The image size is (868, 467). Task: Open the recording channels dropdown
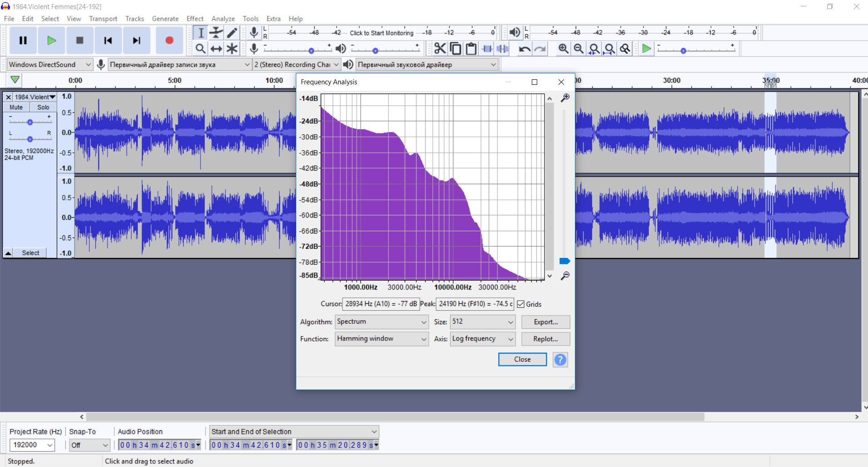(296, 64)
